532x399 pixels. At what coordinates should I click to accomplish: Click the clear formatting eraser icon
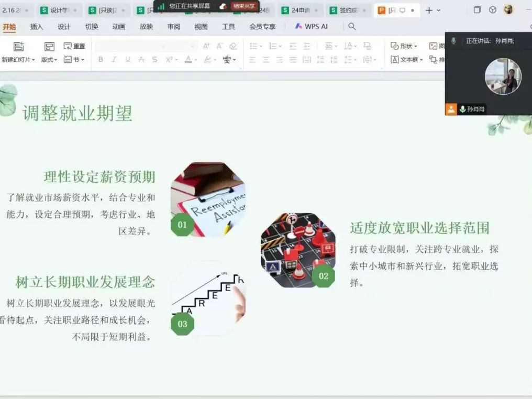pyautogui.click(x=233, y=46)
